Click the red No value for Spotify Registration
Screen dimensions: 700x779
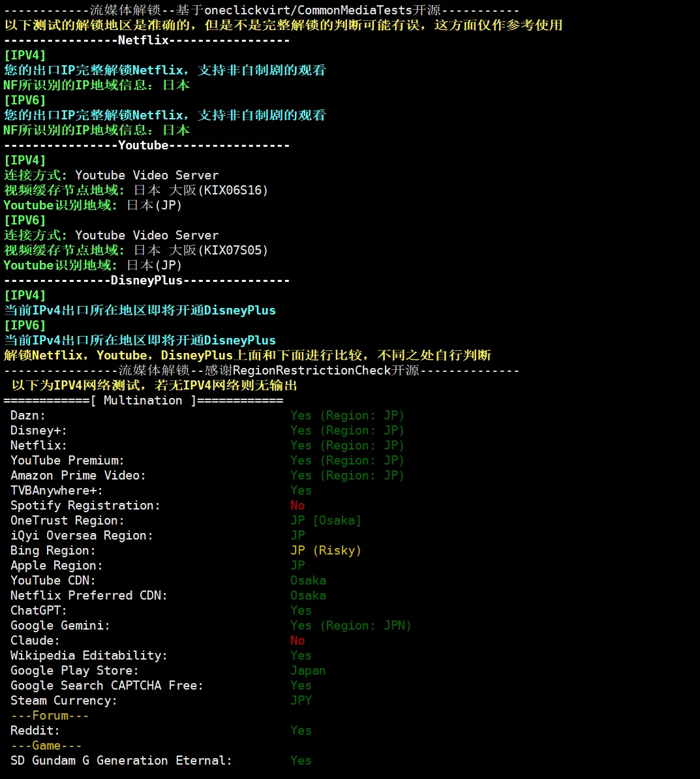[x=297, y=505]
